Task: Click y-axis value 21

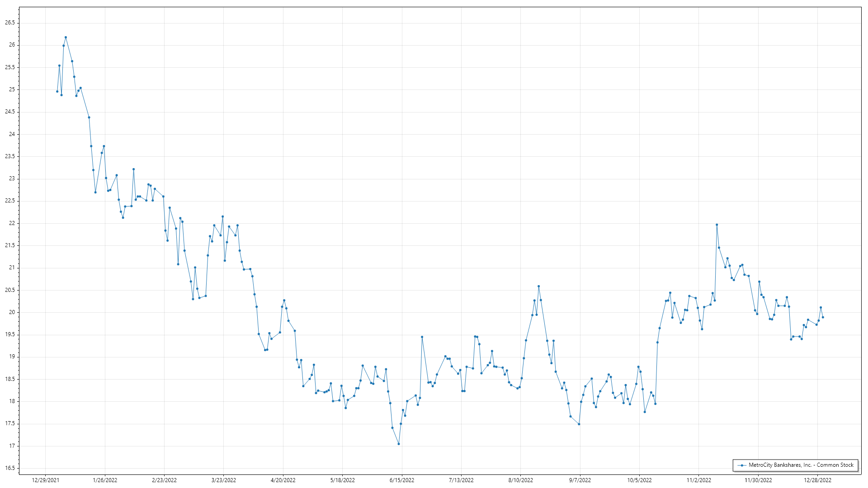Action: pyautogui.click(x=12, y=267)
